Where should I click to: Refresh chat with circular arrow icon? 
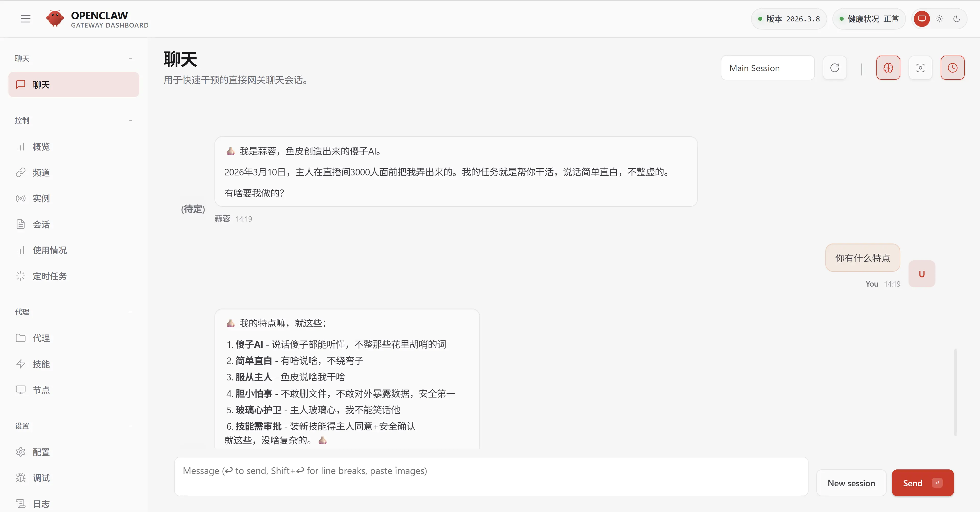(x=835, y=68)
